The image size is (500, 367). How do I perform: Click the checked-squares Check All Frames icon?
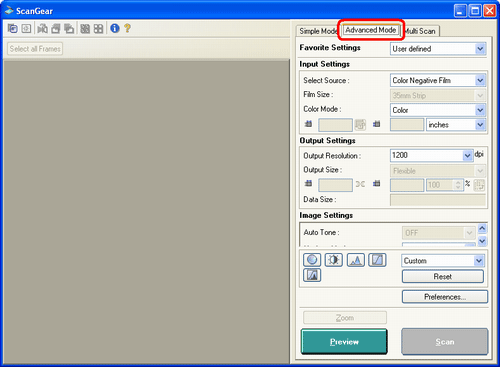(x=85, y=29)
